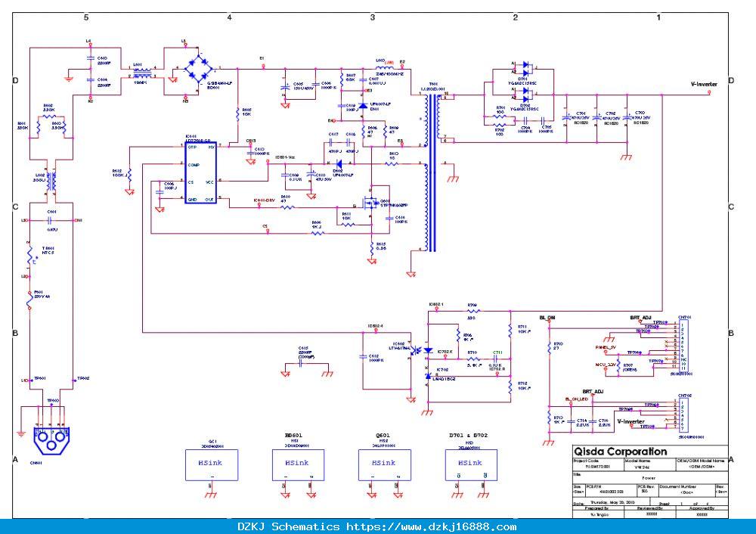Viewport: 756px width, 534px height.
Task: Click the V-Inverter label beside CN702
Action: pos(631,421)
